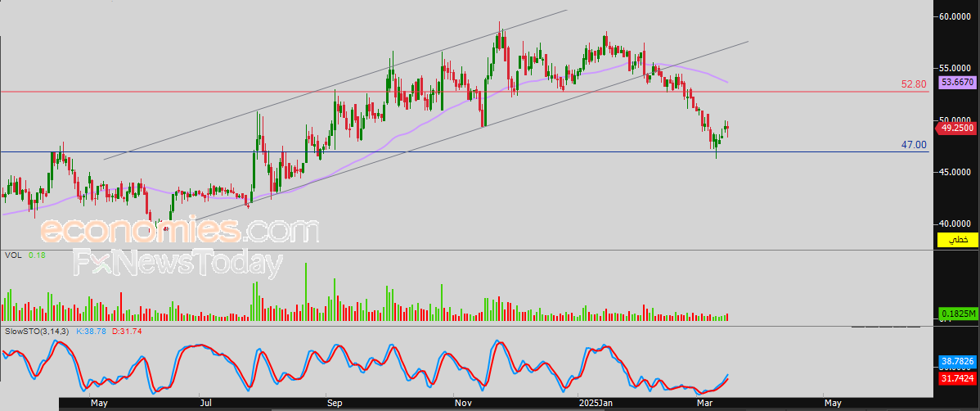
Task: Click the 2025Jan label on time axis
Action: (595, 404)
